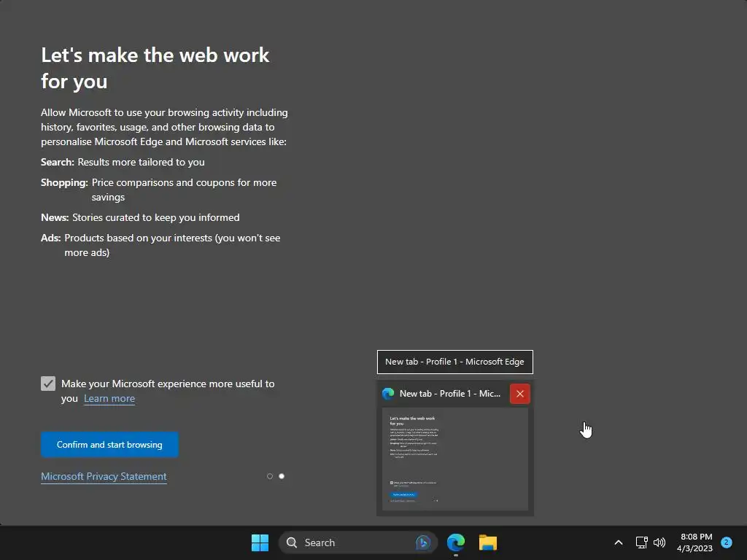The width and height of the screenshot is (747, 560).
Task: Close the Edge preview with red X
Action: pyautogui.click(x=519, y=394)
